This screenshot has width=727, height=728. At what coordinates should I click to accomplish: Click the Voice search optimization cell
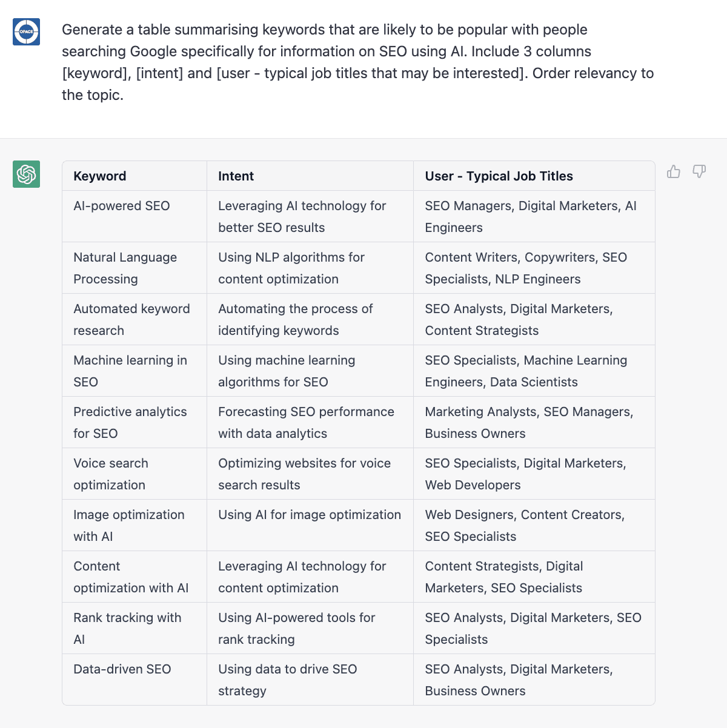[111, 474]
